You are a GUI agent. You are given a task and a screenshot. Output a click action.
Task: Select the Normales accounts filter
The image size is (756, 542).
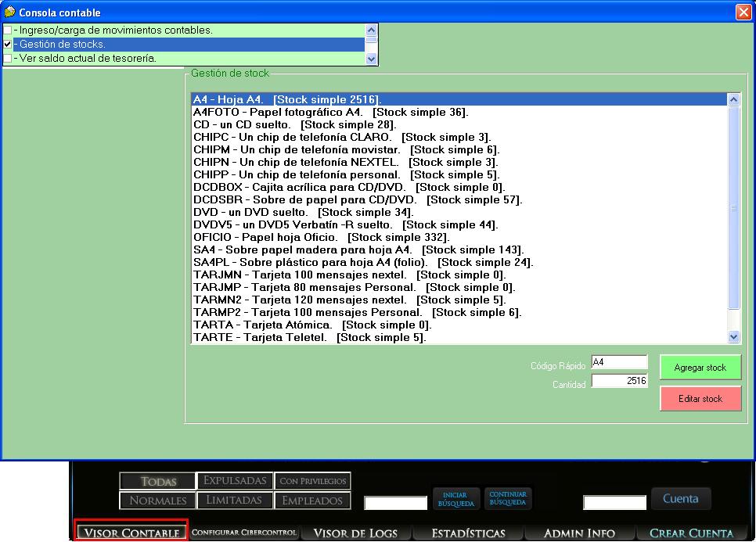coord(157,501)
